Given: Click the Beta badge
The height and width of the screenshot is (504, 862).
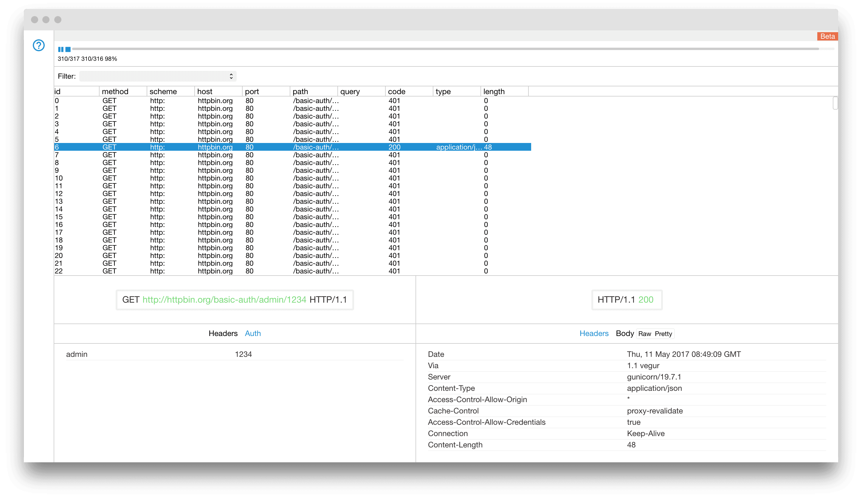Looking at the screenshot, I should (x=827, y=36).
